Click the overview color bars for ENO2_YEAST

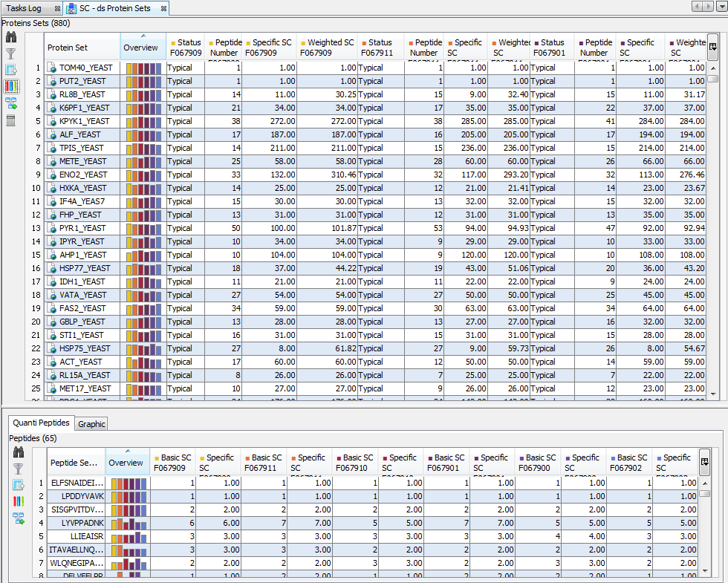pos(143,175)
